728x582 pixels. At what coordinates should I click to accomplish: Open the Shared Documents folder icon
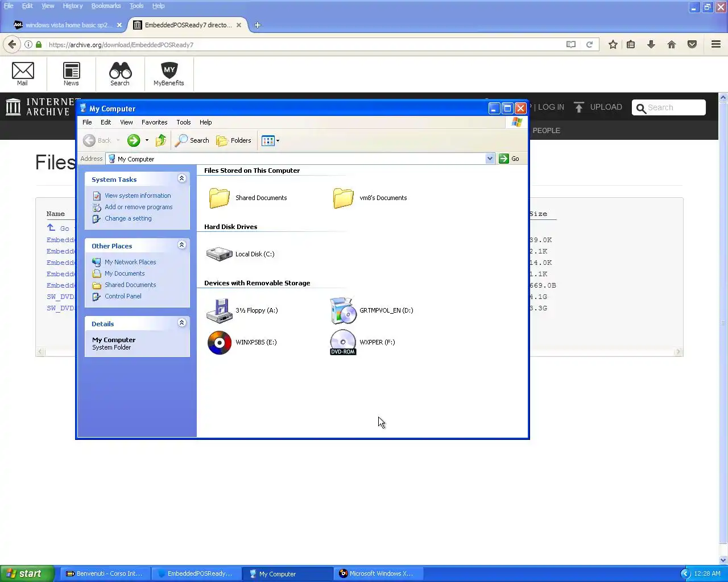click(x=219, y=198)
